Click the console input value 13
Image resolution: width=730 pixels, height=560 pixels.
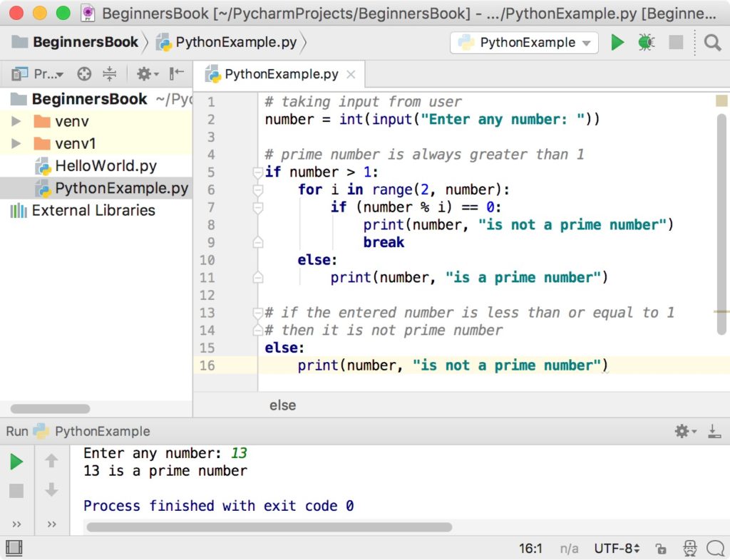239,453
